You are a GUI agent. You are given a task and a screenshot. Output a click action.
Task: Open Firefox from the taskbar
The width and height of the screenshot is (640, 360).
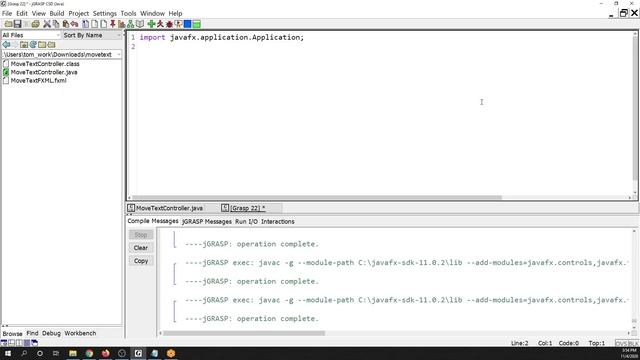coord(106,353)
